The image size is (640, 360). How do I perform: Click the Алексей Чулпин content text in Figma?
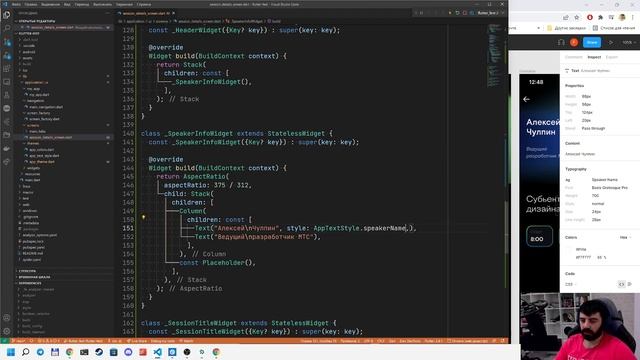(580, 154)
